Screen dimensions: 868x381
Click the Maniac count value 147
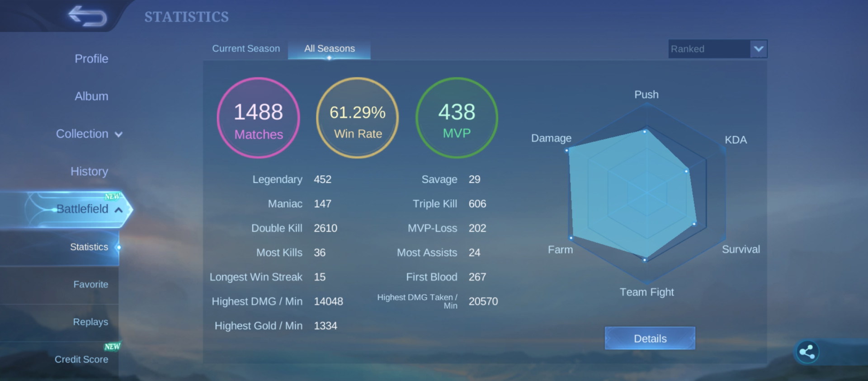pyautogui.click(x=323, y=204)
